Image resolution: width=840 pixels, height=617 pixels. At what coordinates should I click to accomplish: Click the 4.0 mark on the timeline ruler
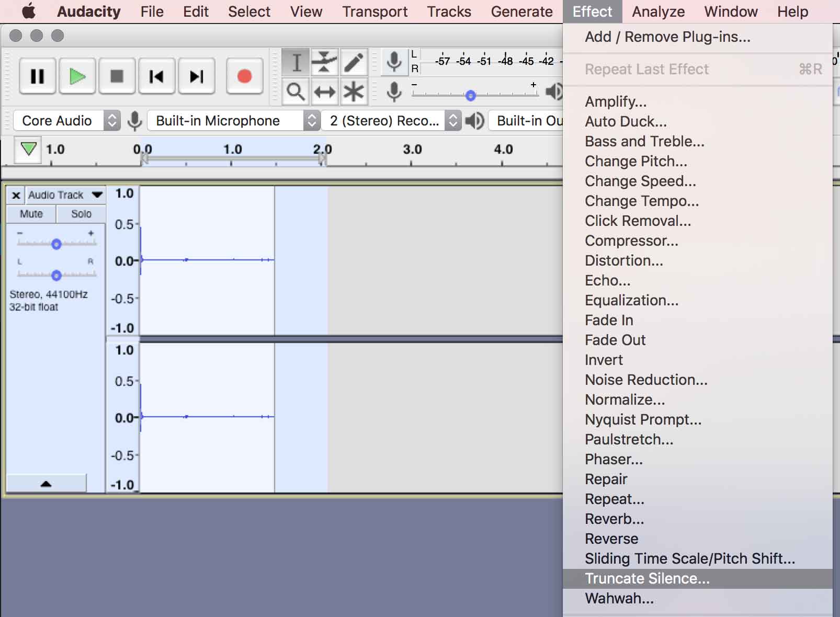coord(503,150)
